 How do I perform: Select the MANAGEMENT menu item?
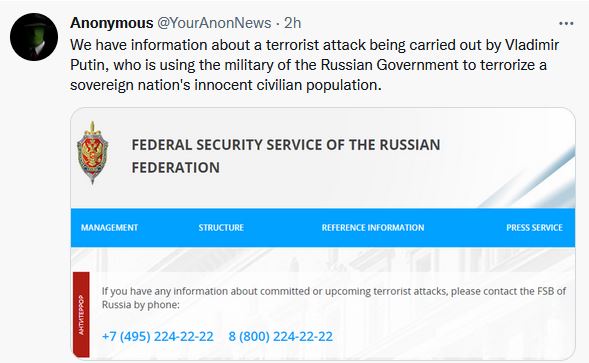pos(109,228)
